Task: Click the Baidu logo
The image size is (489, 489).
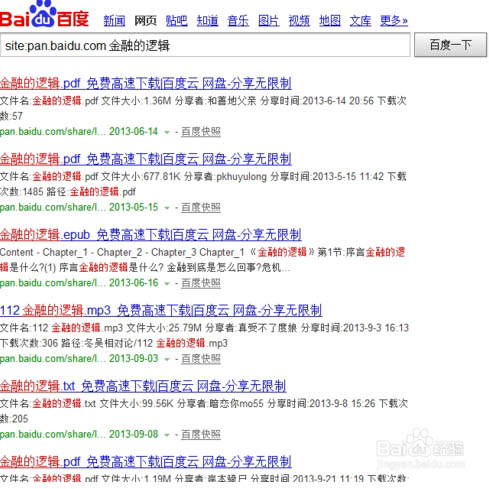Action: point(44,14)
